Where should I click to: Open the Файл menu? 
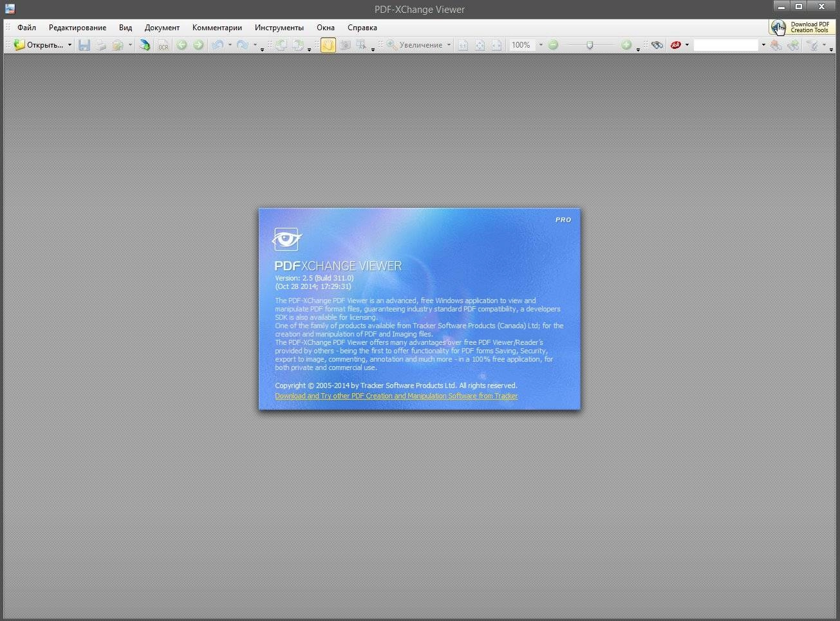(x=27, y=28)
